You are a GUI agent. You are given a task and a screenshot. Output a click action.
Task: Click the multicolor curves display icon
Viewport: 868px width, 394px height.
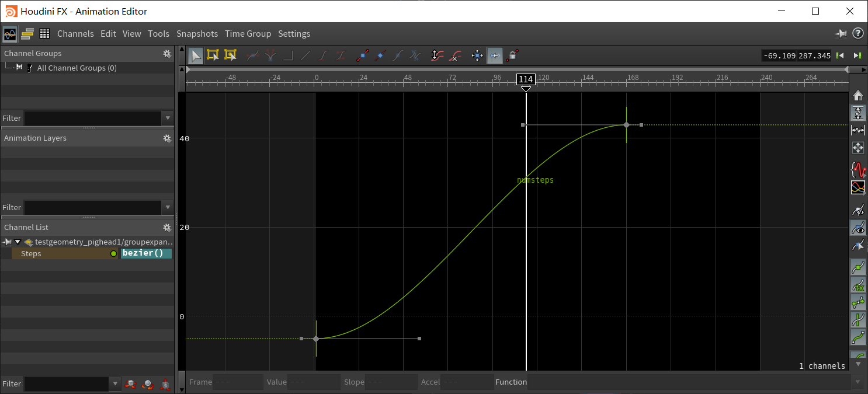[x=858, y=188]
